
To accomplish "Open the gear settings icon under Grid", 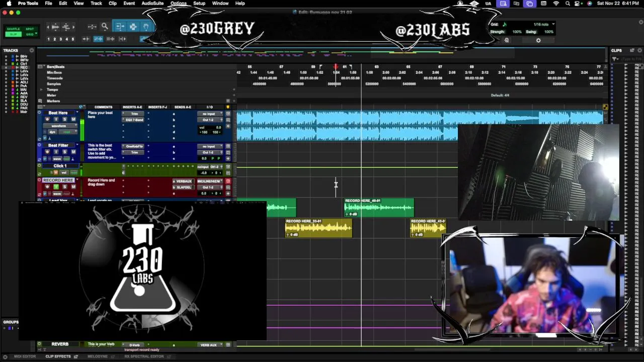I will point(538,40).
